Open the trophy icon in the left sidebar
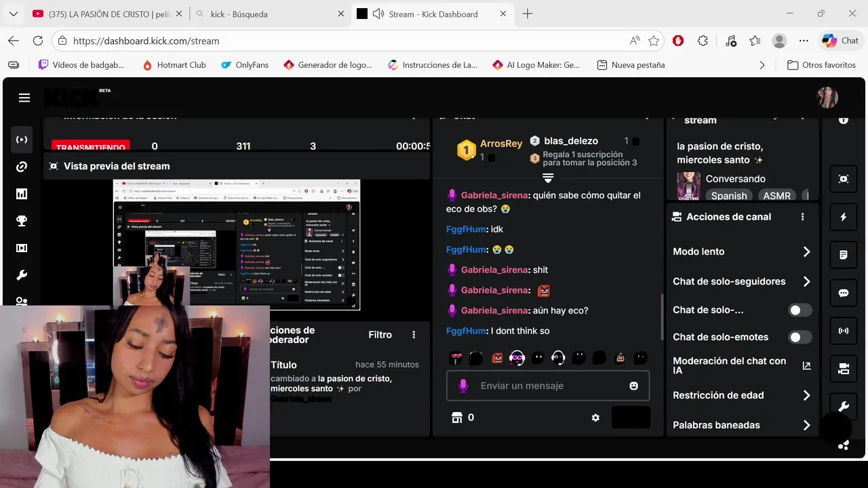 coord(22,221)
